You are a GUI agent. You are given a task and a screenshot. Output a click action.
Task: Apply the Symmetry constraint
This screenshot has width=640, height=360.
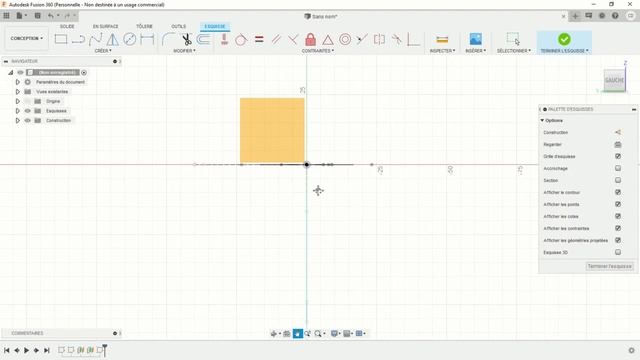click(x=379, y=39)
